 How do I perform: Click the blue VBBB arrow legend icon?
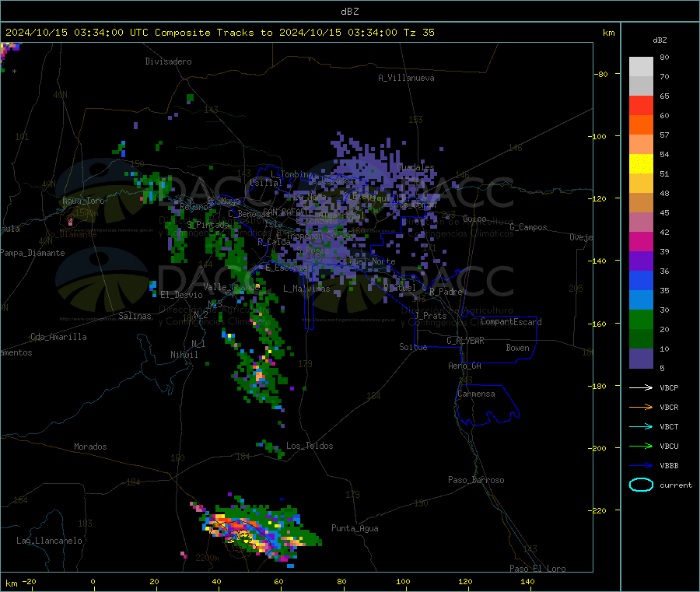click(641, 466)
